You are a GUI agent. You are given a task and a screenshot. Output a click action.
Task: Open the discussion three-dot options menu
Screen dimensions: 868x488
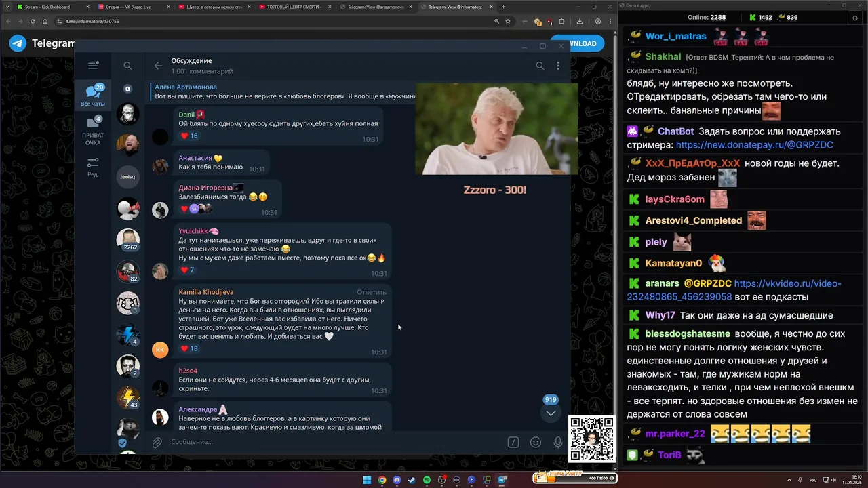558,66
